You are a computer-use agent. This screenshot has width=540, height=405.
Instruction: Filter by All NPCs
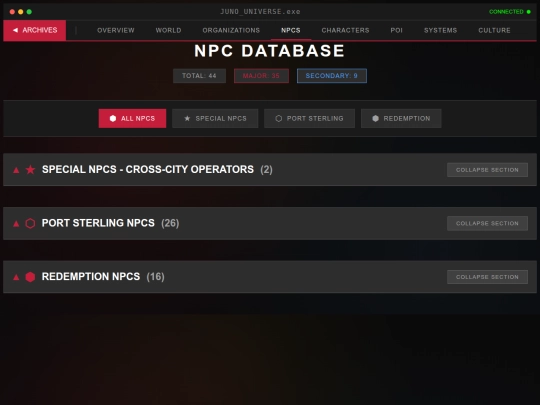(132, 118)
